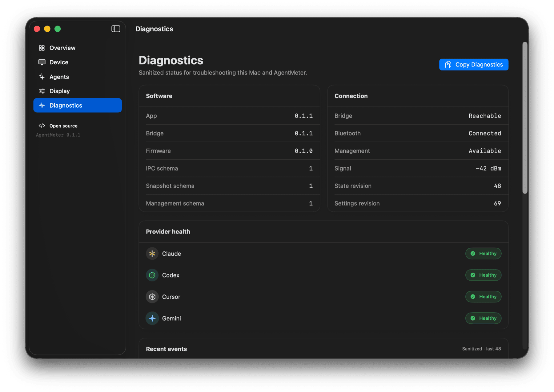The image size is (554, 392).
Task: Click the 'Sanitized · last 48' label
Action: [x=481, y=349]
